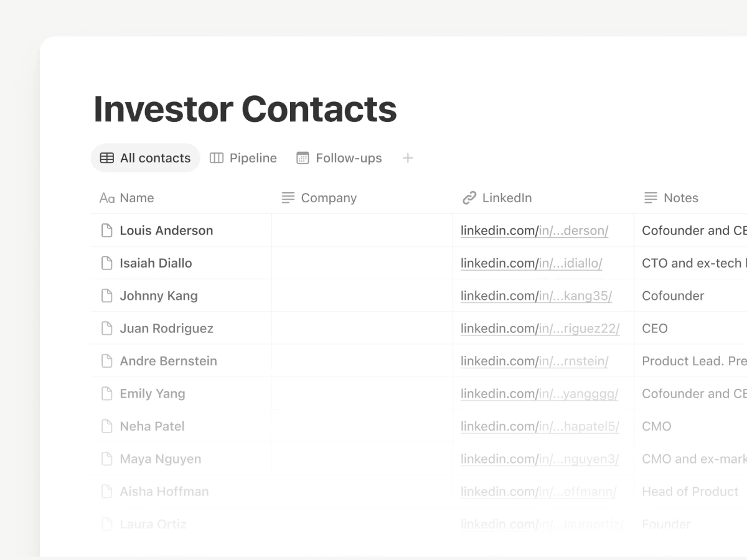This screenshot has height=560, width=747.
Task: Follow Juan Rodriguez's LinkedIn URL
Action: click(540, 329)
